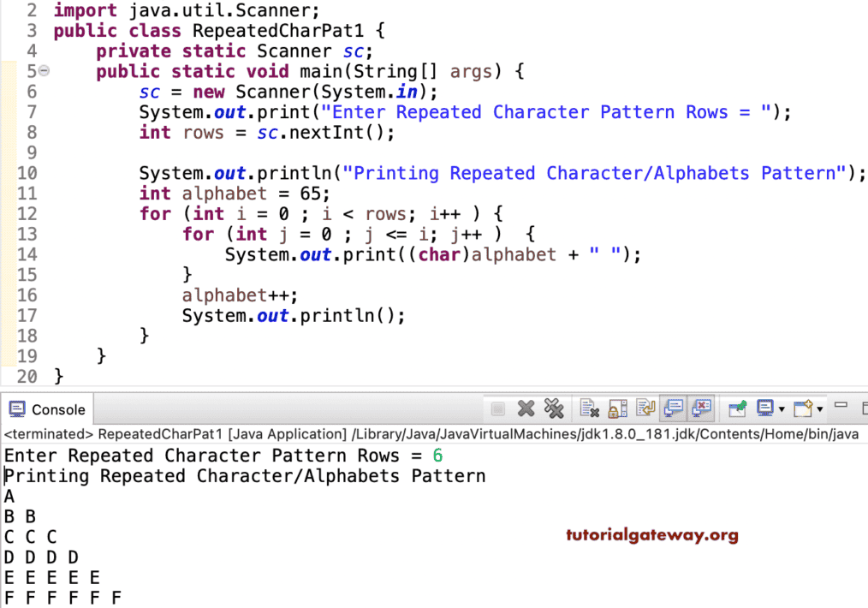
Task: Select the Terminate icon
Action: click(500, 408)
